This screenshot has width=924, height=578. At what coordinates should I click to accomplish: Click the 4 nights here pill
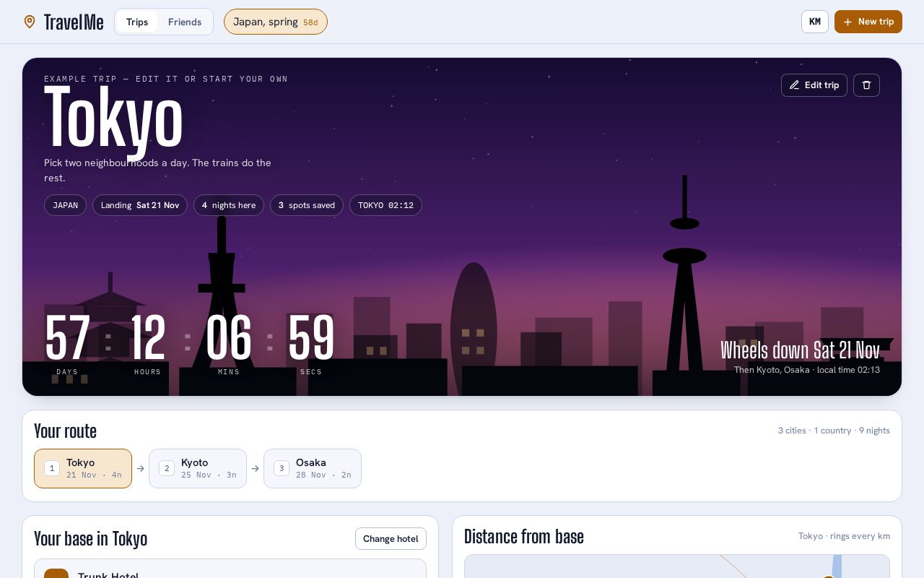click(229, 205)
